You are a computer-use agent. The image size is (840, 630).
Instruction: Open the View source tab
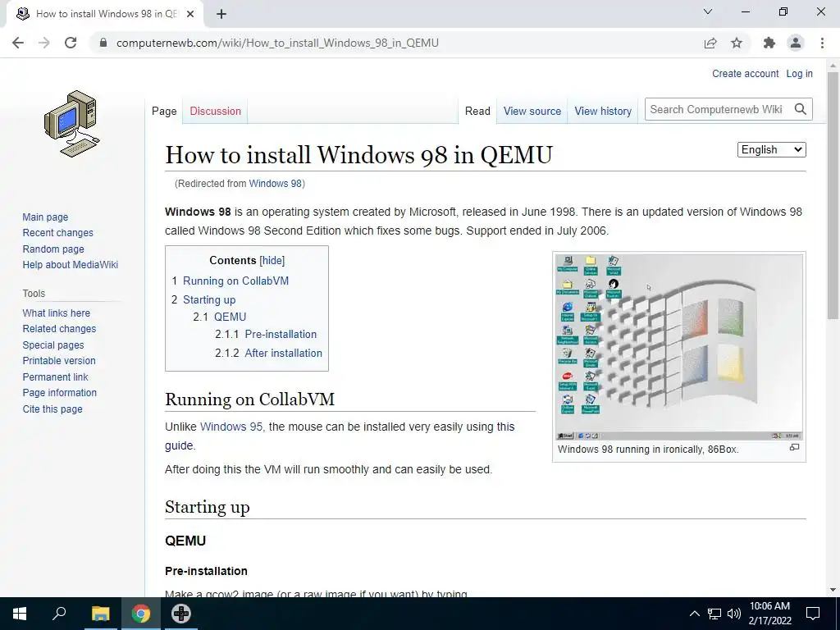coord(532,111)
